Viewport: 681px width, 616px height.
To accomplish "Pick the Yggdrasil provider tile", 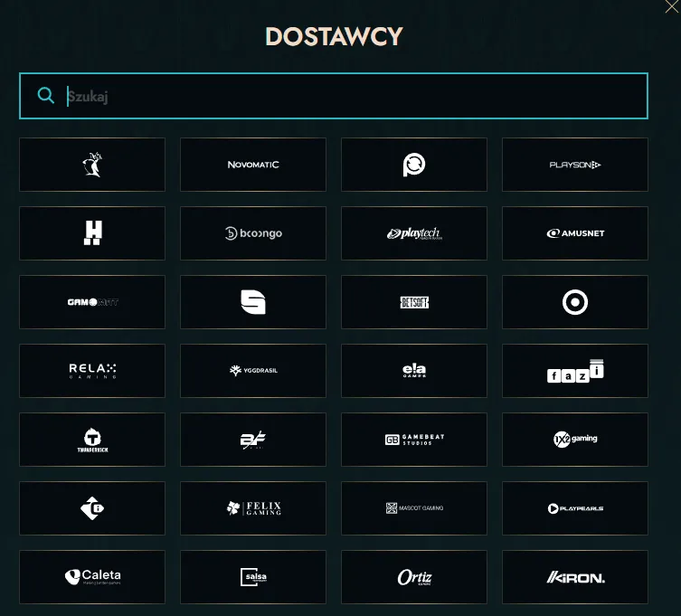I will [253, 371].
